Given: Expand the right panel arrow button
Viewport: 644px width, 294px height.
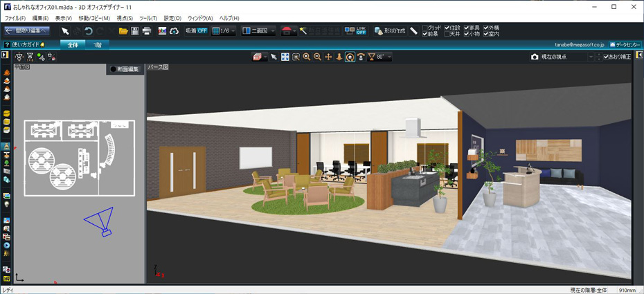Looking at the screenshot, I should coord(639,55).
